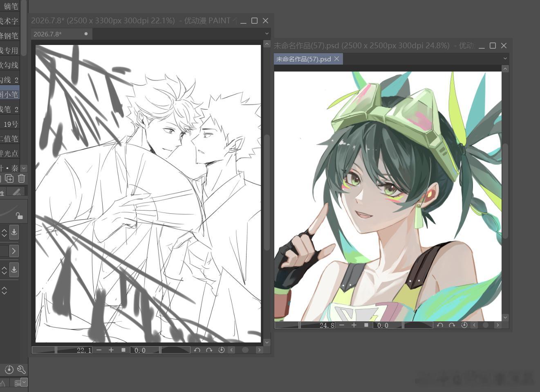Fit the 未命名作品(57).psd canvas to screen
The width and height of the screenshot is (540, 392).
pos(366,325)
